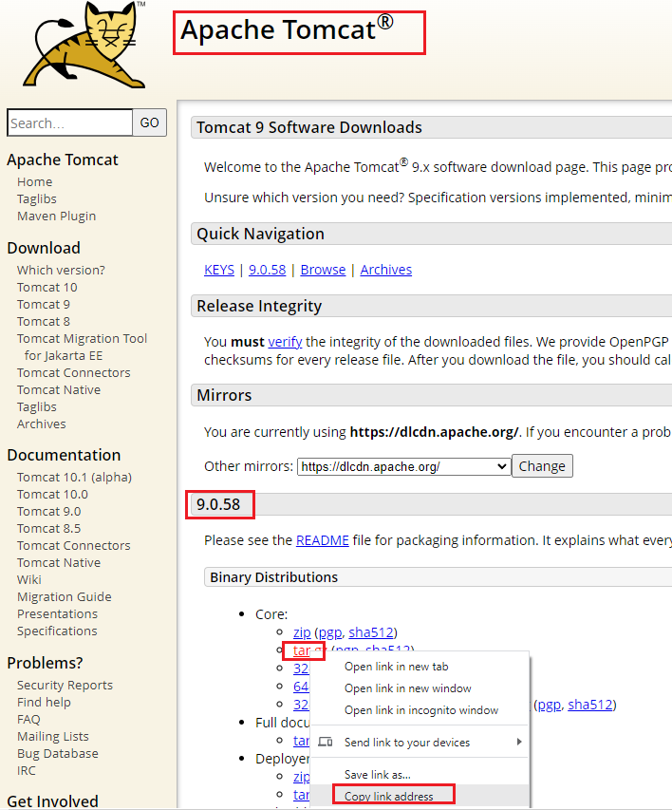Click the Core tar.gz link

[303, 650]
